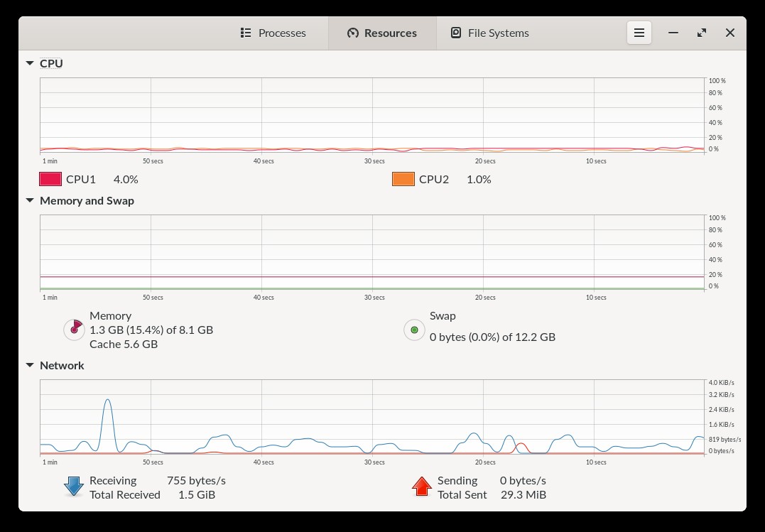The width and height of the screenshot is (765, 532).
Task: Click the Sending label
Action: (x=457, y=481)
